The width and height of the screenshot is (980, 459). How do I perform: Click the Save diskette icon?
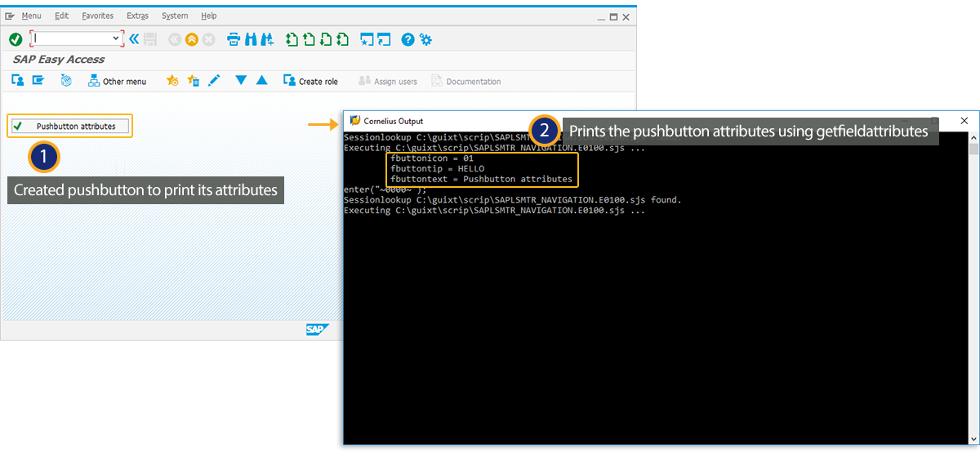(150, 38)
